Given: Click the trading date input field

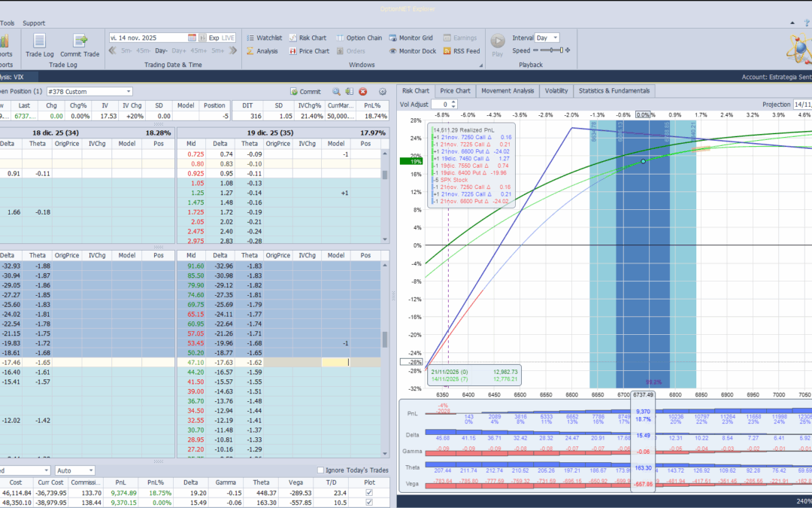Looking at the screenshot, I should [148, 38].
